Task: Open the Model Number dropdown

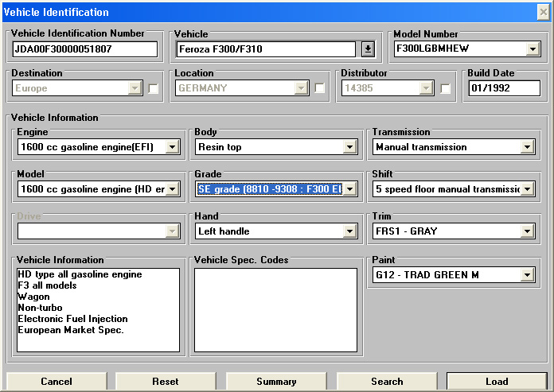Action: pyautogui.click(x=533, y=49)
